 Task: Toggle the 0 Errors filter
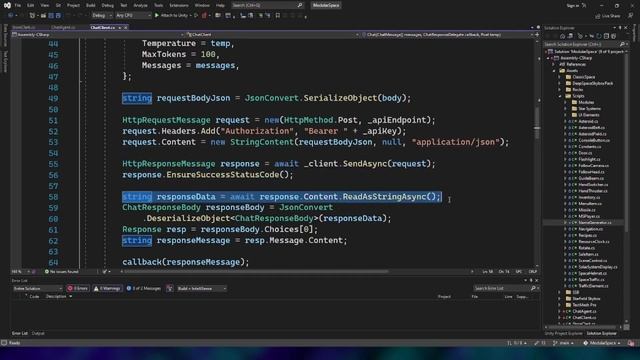[78, 289]
